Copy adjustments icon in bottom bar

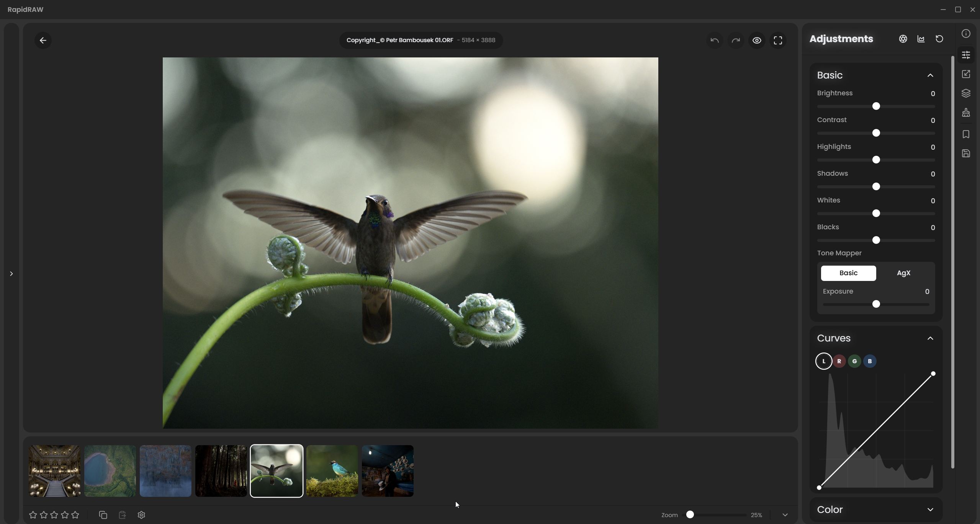coord(103,515)
